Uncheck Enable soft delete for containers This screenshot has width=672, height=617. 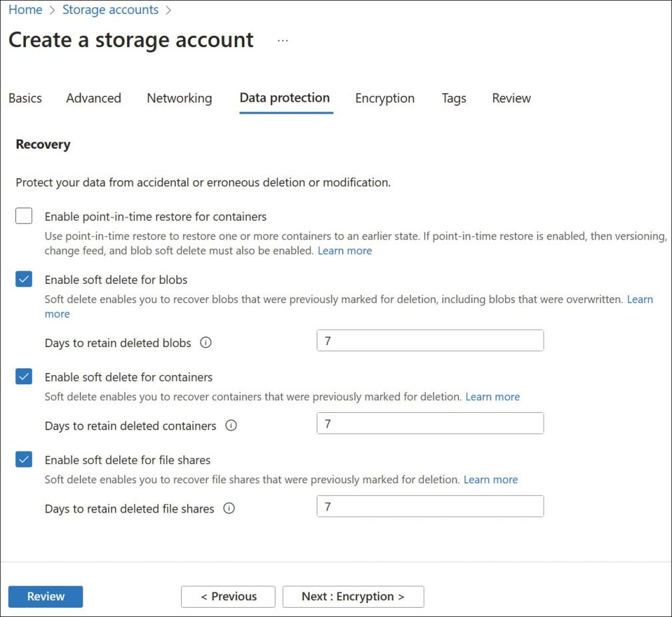[x=24, y=376]
